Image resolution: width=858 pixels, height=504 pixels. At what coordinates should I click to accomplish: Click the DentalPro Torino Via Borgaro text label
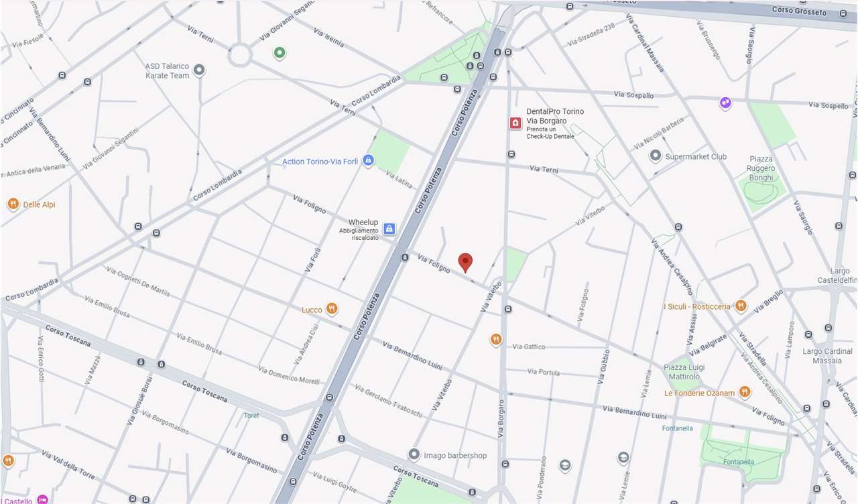tap(555, 116)
